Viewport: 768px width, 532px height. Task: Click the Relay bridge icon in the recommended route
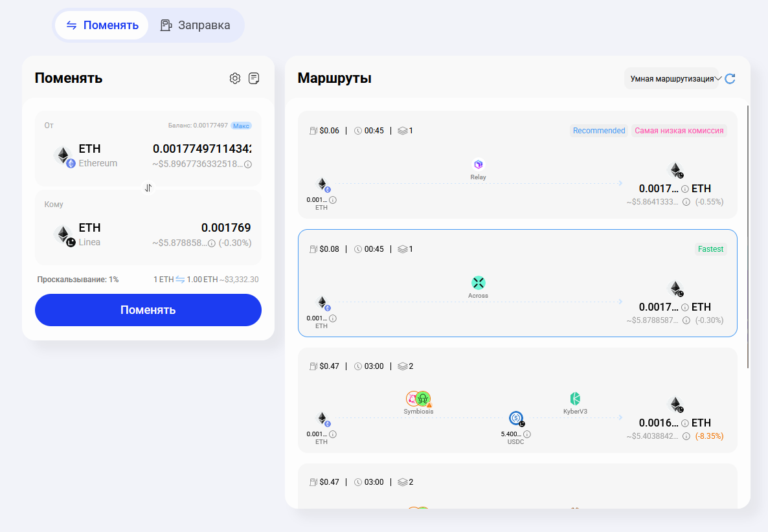click(x=478, y=164)
